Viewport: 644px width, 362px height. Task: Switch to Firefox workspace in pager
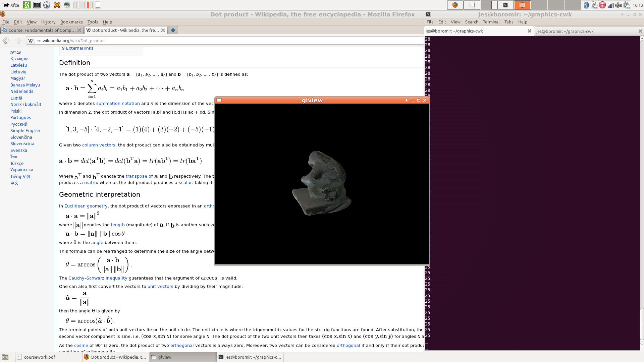[455, 5]
